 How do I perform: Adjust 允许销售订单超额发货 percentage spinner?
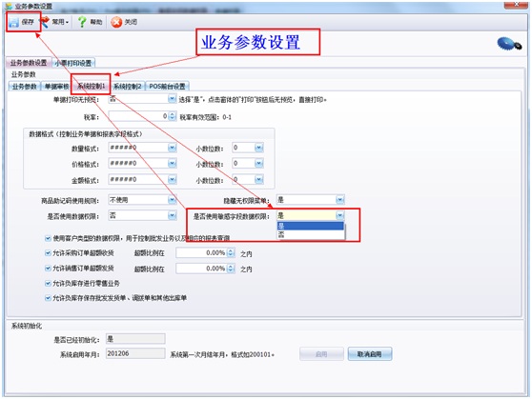click(231, 269)
